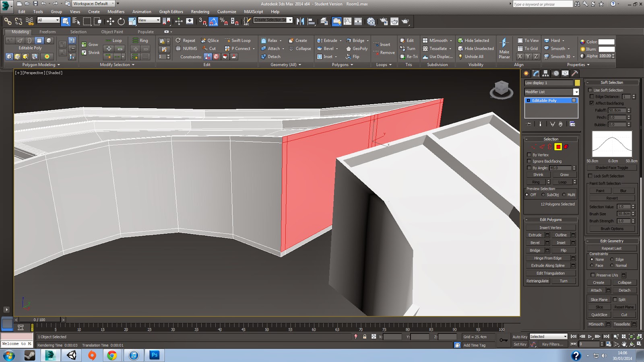Viewport: 644px width, 362px height.
Task: Click the Mirror tool icon
Action: [300, 21]
